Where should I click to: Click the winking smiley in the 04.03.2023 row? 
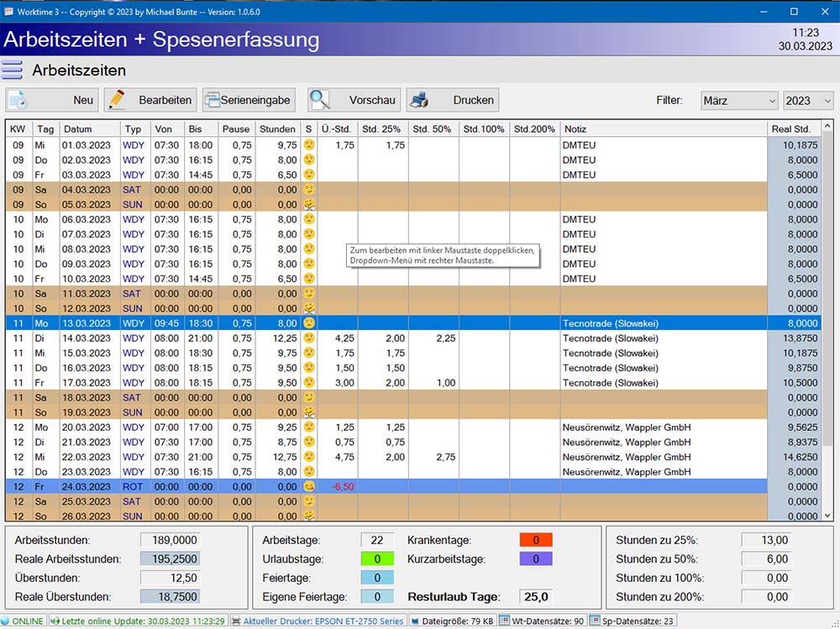[x=308, y=189]
